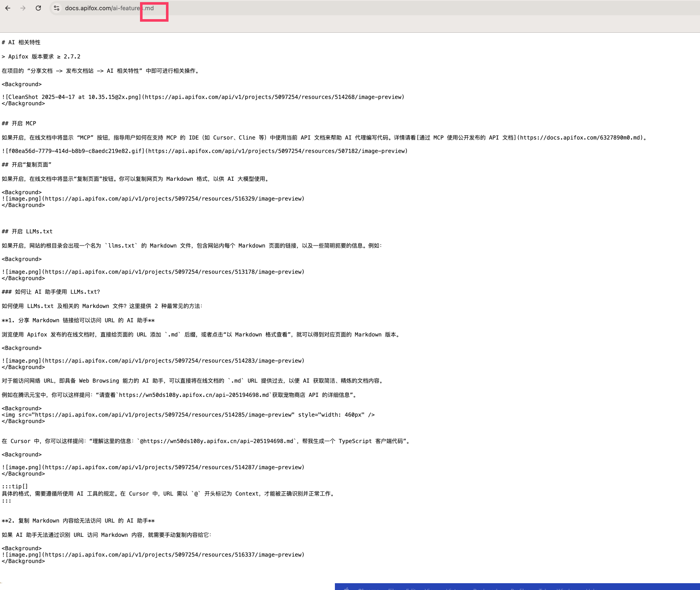Click the ':::tip[]' marker line

[15, 487]
